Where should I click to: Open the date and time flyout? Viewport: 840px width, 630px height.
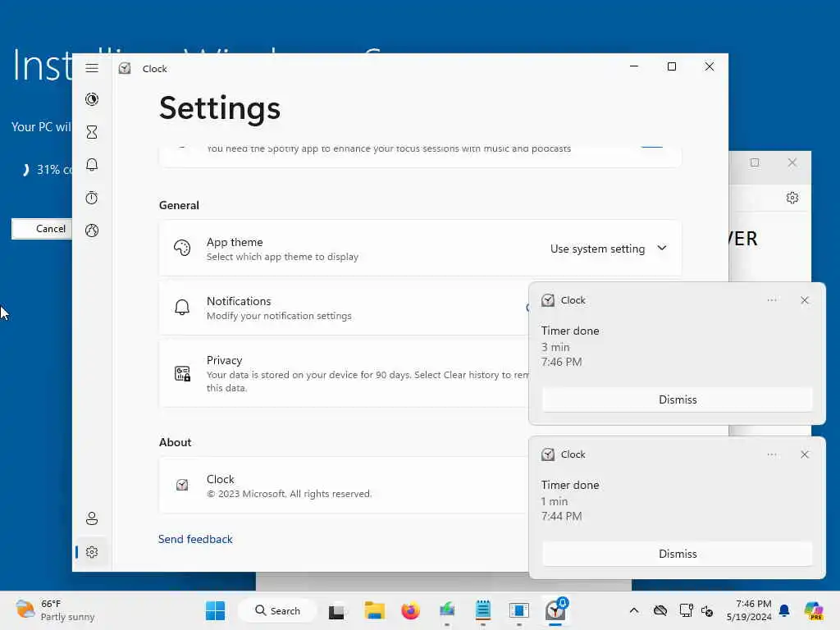click(x=749, y=610)
